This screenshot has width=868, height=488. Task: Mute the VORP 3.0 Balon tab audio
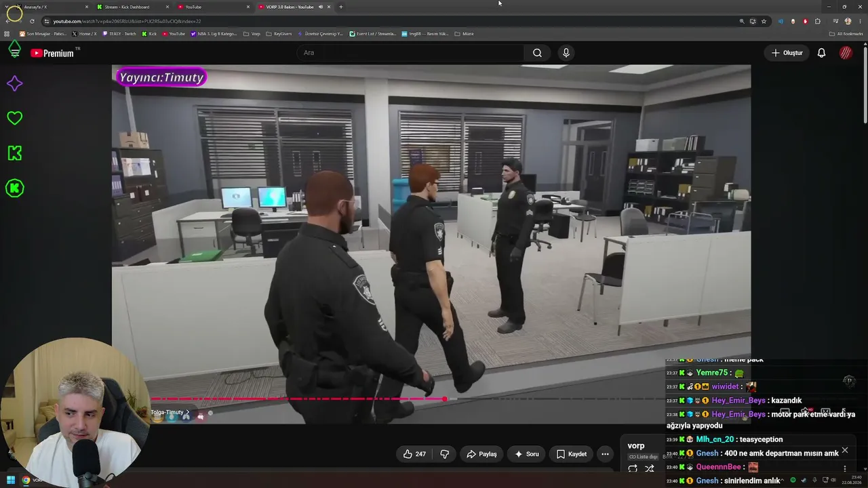pos(321,7)
